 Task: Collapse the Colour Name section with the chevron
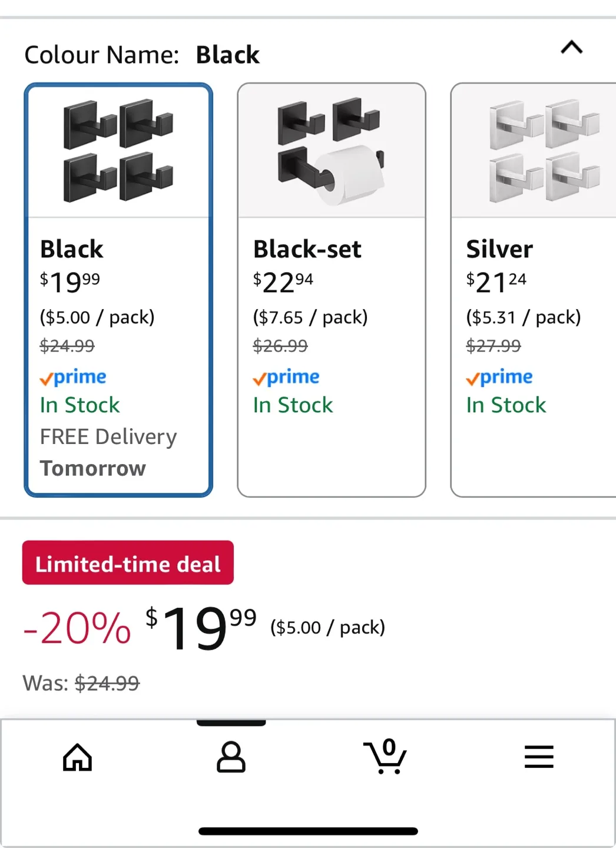click(570, 48)
